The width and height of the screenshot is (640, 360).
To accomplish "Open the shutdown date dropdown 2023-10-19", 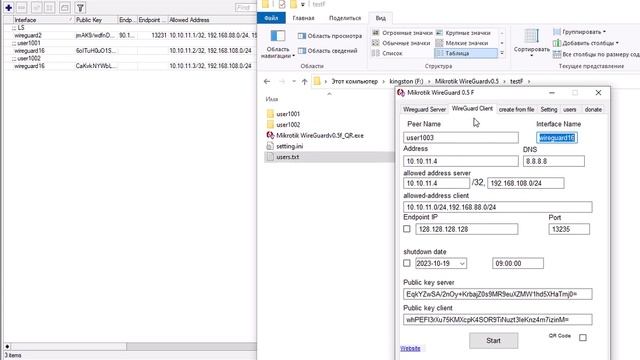I will click(462, 264).
